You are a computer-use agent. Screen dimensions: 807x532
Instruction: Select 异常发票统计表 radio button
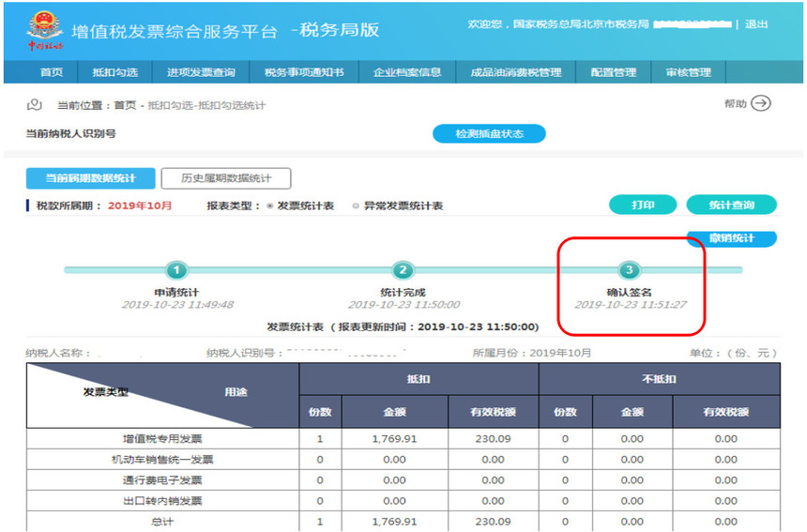[356, 205]
